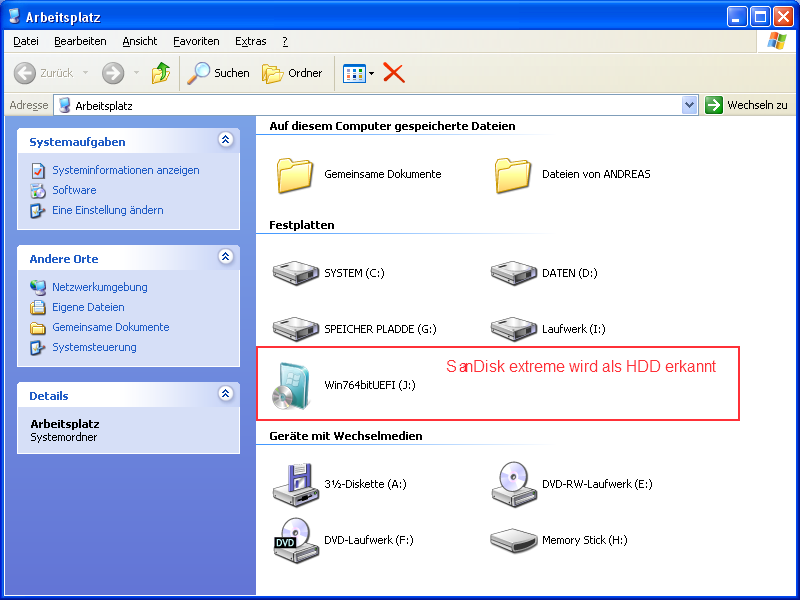This screenshot has width=800, height=600.
Task: Click Arbeitsplatz icon in address bar
Action: (64, 106)
